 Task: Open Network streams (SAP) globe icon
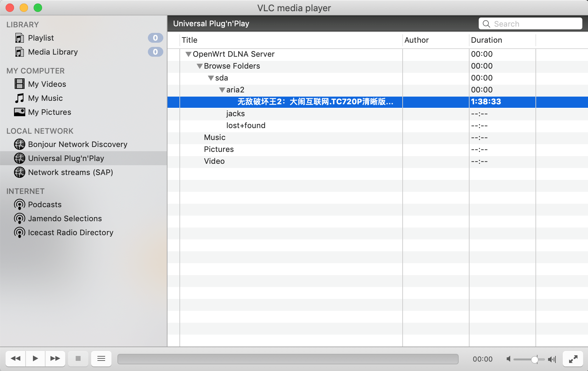20,172
